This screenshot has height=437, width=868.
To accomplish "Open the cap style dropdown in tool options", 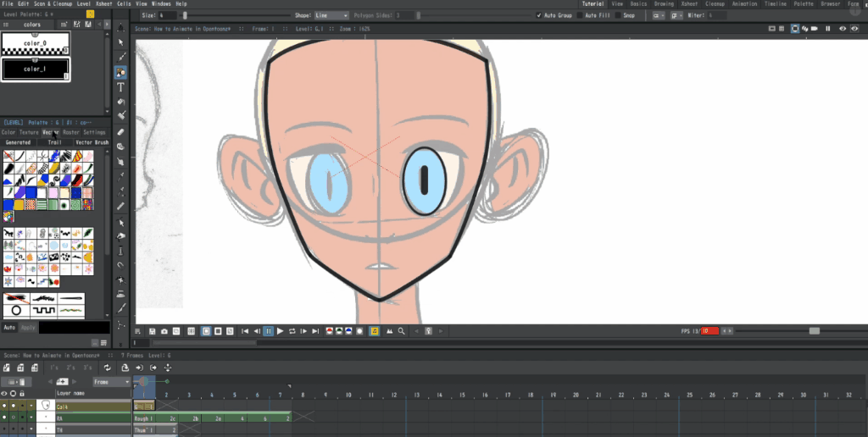I will point(659,15).
